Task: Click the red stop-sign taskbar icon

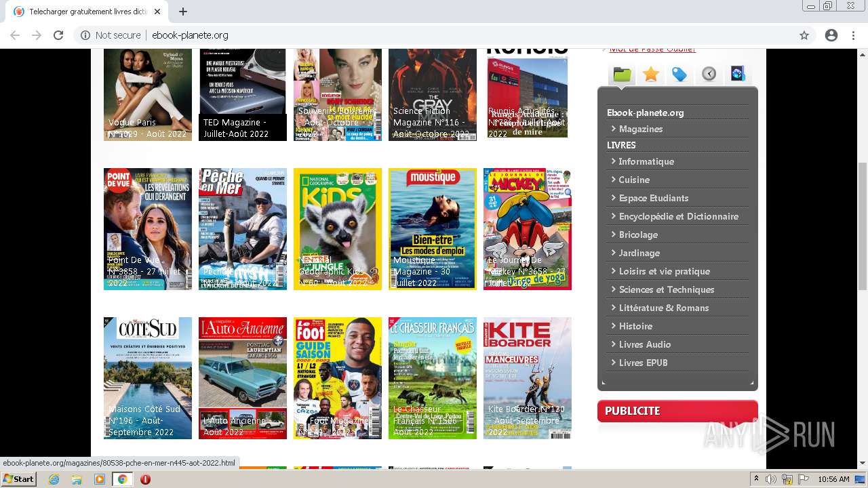Action: [x=145, y=479]
